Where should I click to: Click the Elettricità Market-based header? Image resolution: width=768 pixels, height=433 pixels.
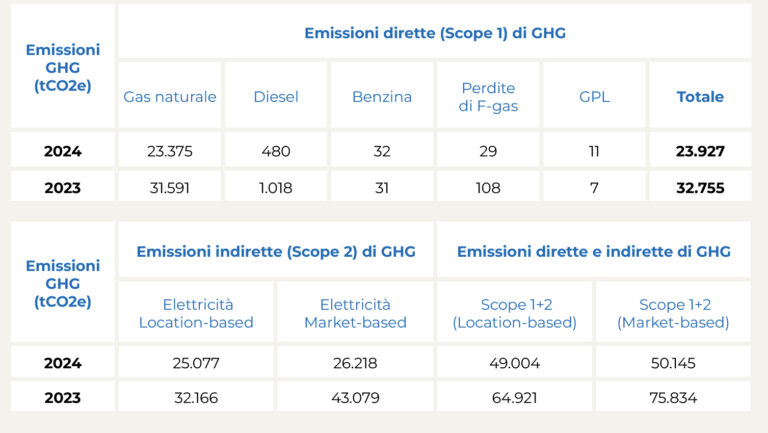[x=355, y=313]
